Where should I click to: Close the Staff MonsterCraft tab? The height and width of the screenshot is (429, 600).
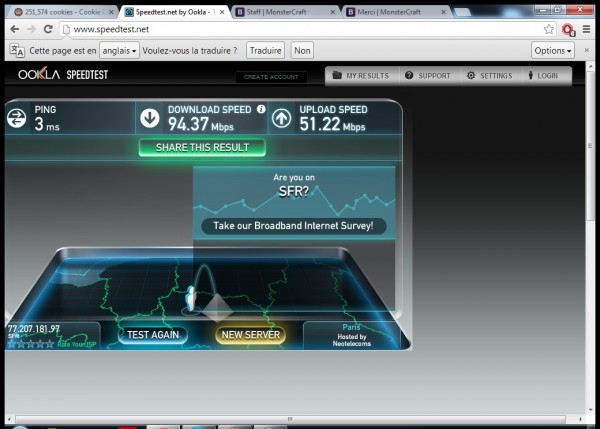333,12
